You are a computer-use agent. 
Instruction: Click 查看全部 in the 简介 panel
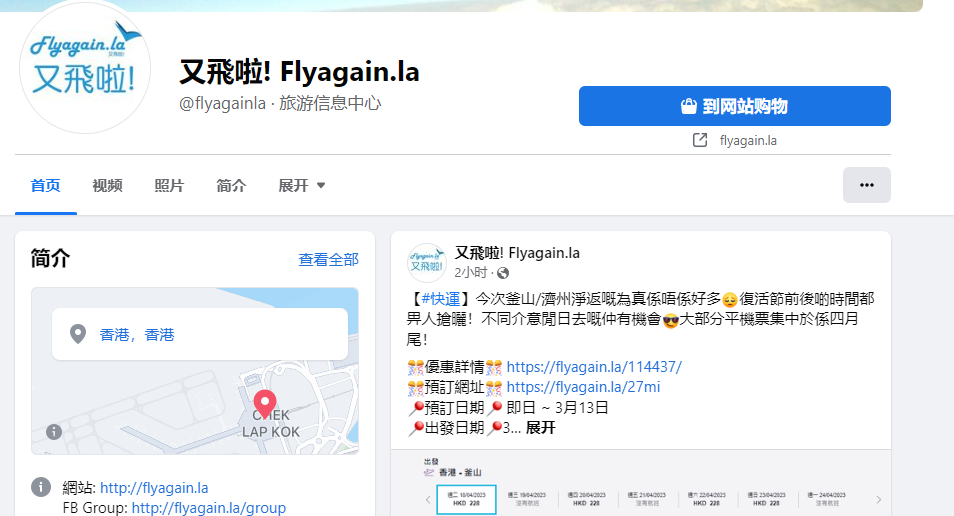click(x=329, y=260)
